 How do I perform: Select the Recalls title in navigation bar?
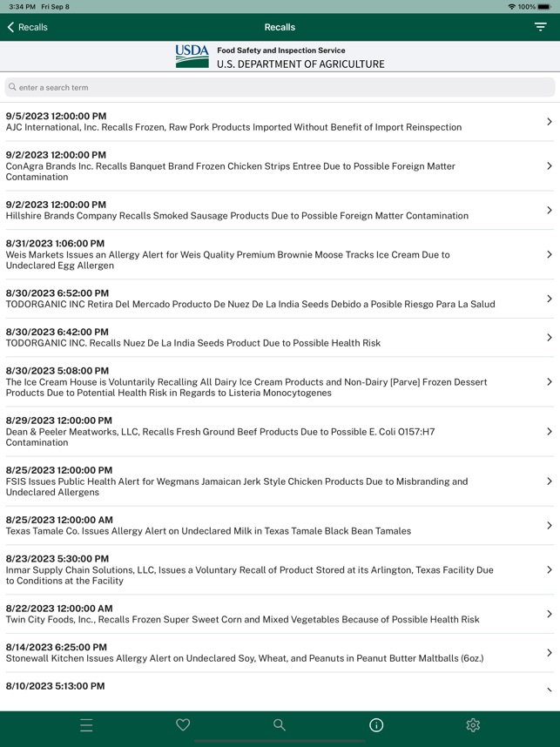click(280, 27)
